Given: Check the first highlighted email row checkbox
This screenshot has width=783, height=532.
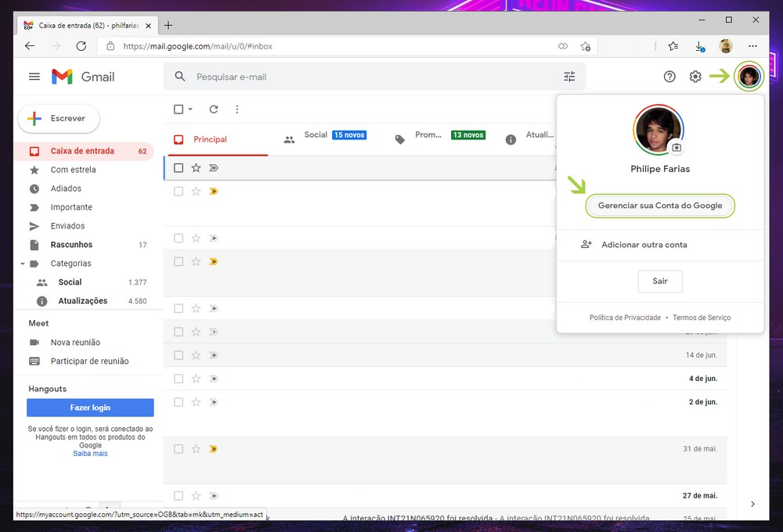Looking at the screenshot, I should pyautogui.click(x=179, y=167).
